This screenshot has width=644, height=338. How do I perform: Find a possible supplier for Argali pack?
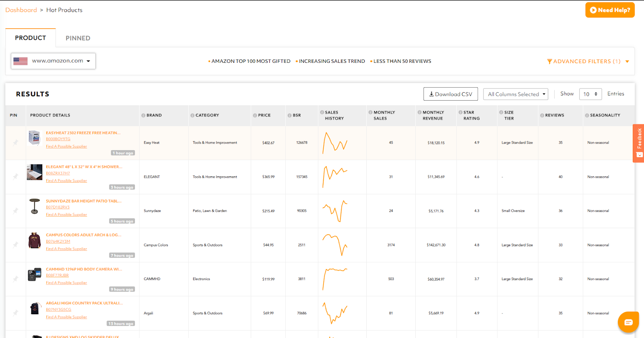[66, 317]
